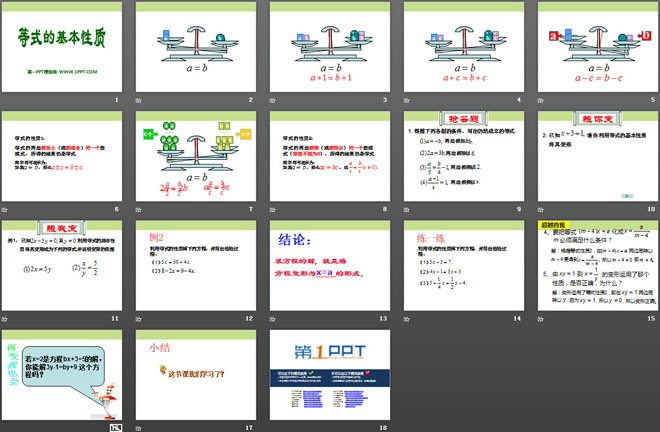Select slide 15 超越自我 thumbnail
The image size is (660, 432).
[x=598, y=266]
